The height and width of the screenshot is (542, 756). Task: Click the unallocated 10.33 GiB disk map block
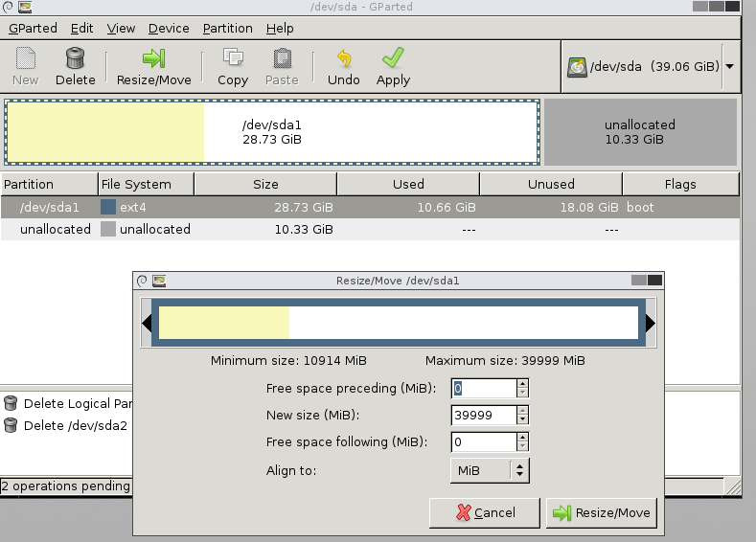click(640, 132)
